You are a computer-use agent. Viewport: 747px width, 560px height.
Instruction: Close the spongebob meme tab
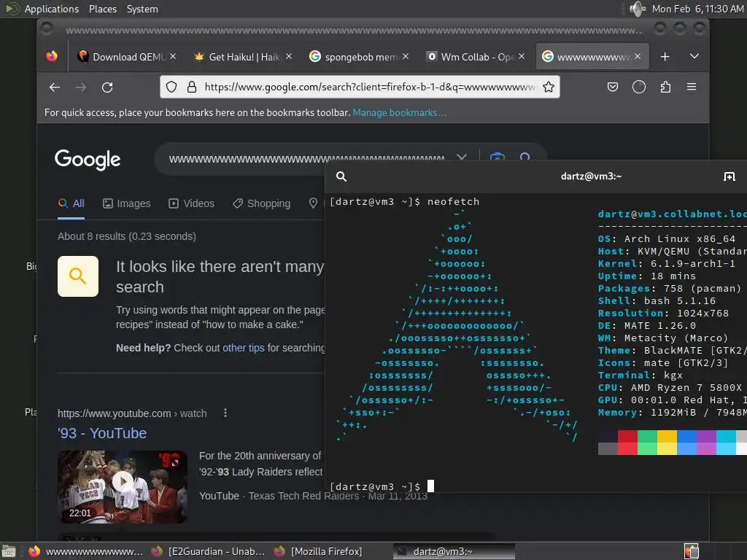coord(406,56)
